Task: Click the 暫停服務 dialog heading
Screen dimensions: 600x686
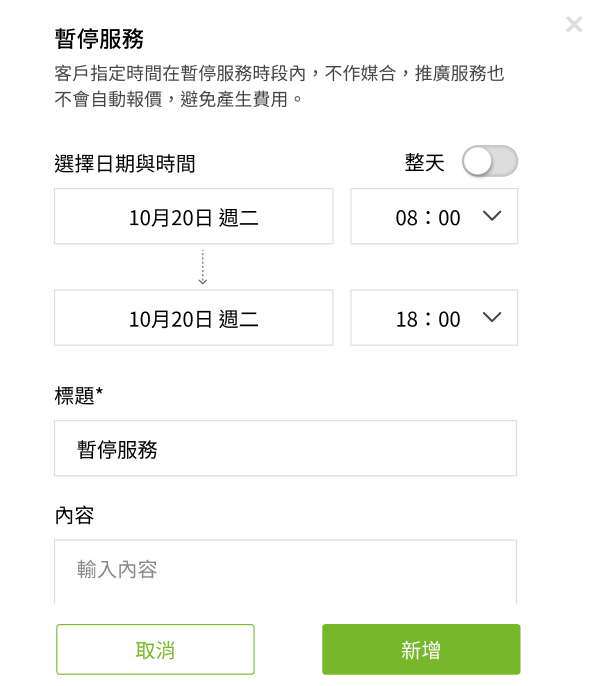Action: (98, 39)
